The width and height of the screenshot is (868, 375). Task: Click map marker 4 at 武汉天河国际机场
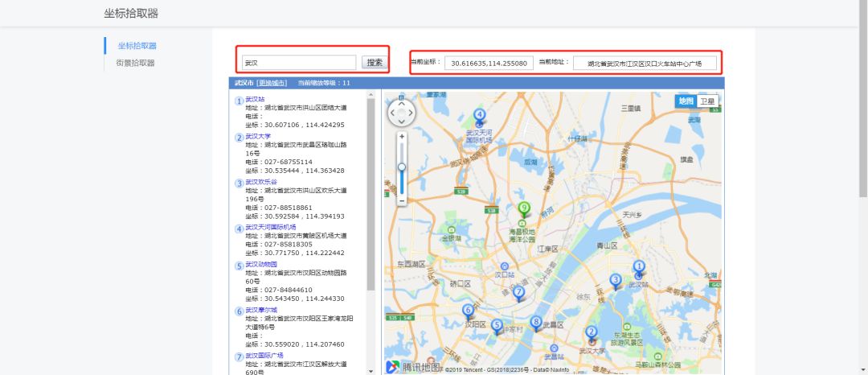click(479, 117)
